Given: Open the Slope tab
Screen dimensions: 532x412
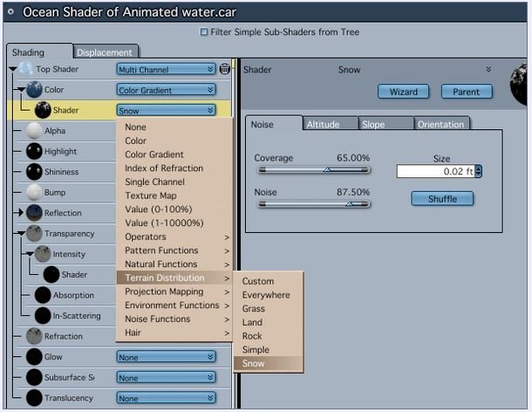Looking at the screenshot, I should pos(385,124).
